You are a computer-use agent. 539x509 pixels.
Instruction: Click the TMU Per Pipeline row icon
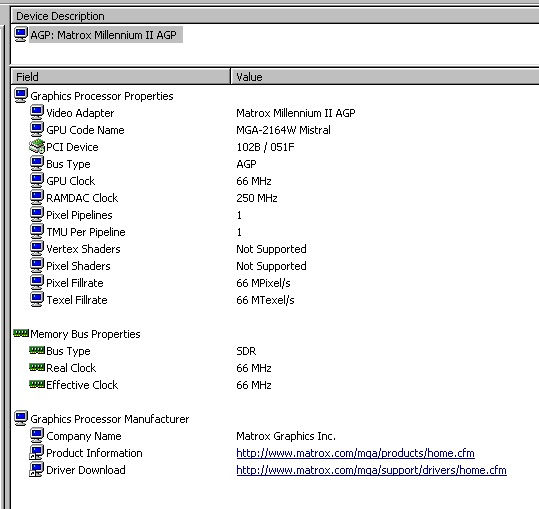(x=37, y=232)
